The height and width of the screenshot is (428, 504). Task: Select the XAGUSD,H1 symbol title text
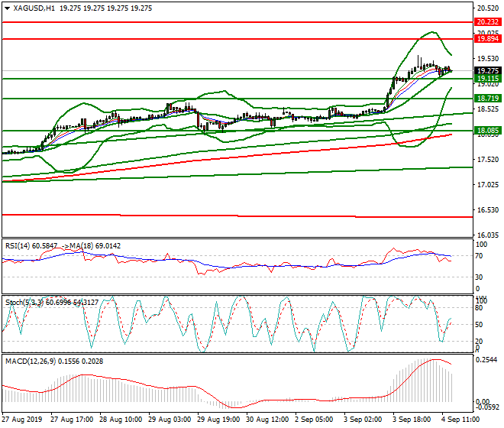pos(34,8)
